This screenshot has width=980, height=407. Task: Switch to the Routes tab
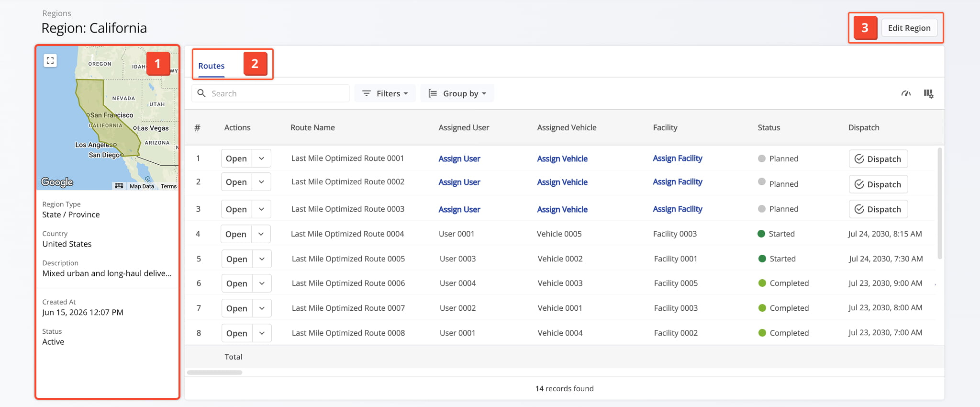(x=212, y=66)
